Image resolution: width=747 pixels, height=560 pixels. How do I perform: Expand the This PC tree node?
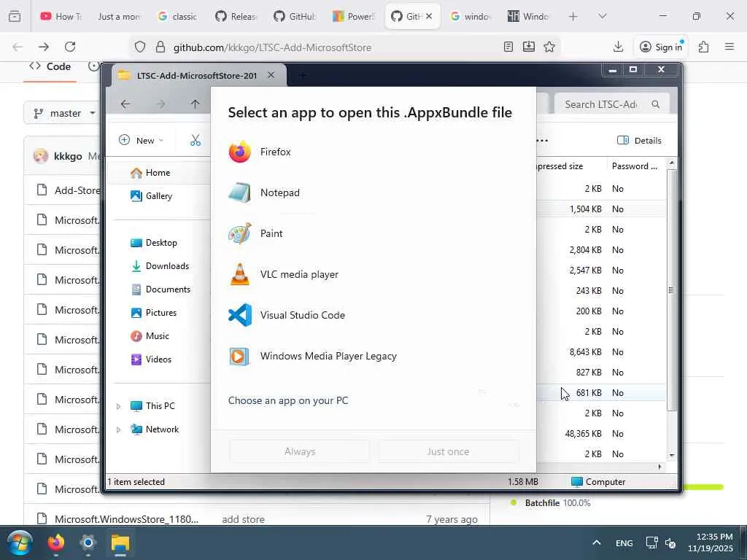point(119,406)
